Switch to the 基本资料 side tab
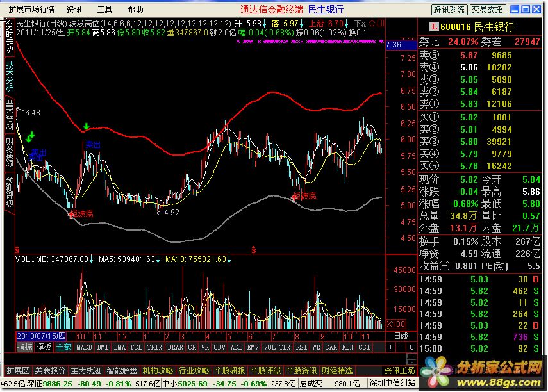This screenshot has width=548, height=392. pyautogui.click(x=10, y=115)
